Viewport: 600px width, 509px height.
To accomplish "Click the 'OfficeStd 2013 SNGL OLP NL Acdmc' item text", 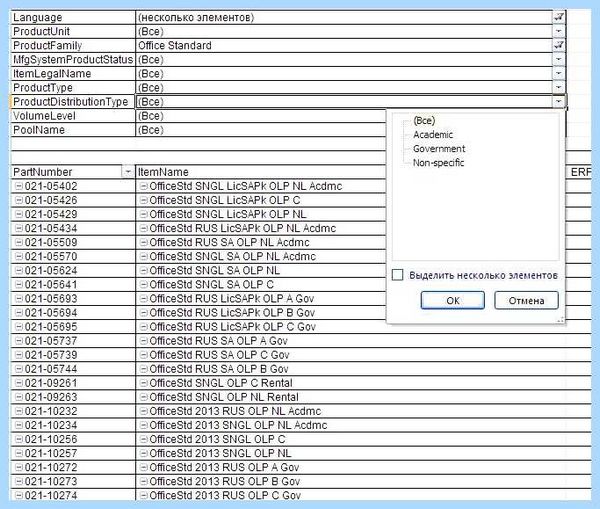I will pos(238,425).
